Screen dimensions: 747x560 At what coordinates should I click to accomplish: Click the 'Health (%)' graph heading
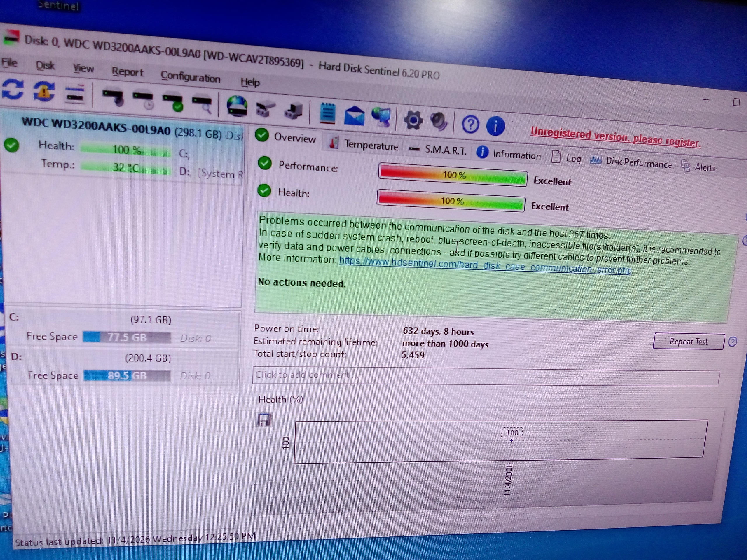[x=281, y=400]
